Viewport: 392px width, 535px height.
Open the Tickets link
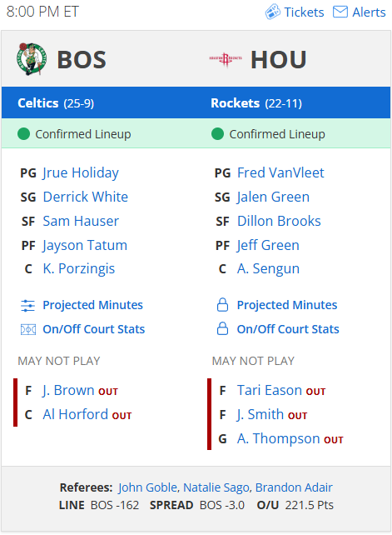click(x=304, y=12)
